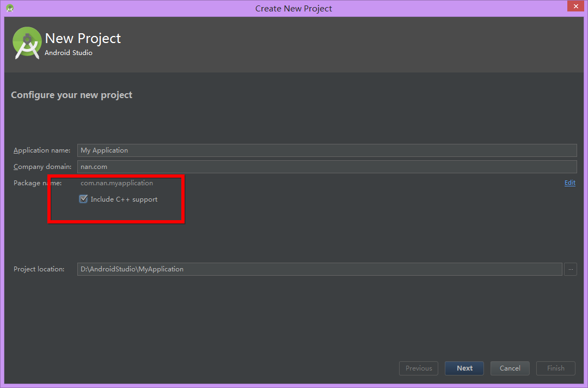
Task: Browse project location with ellipsis button
Action: [x=571, y=269]
